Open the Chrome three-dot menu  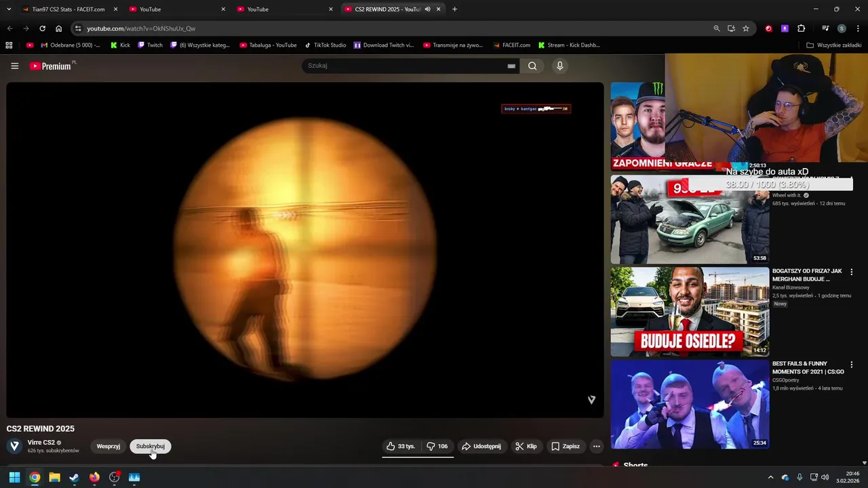click(857, 28)
